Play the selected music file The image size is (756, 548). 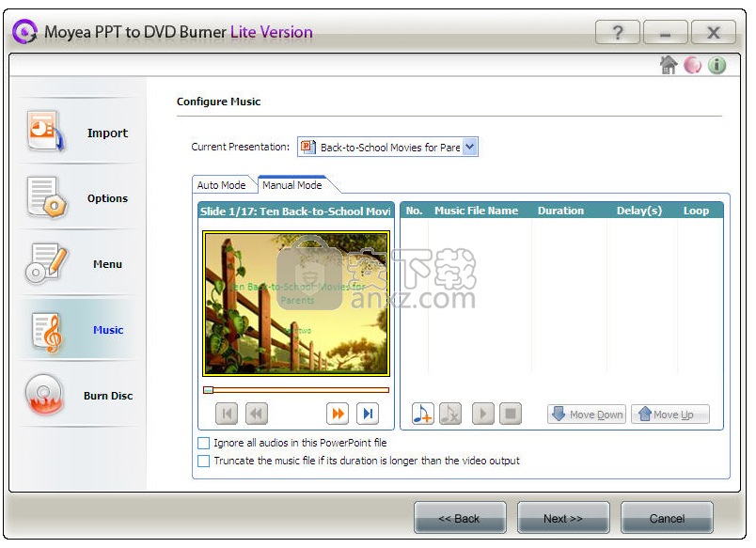tap(483, 414)
